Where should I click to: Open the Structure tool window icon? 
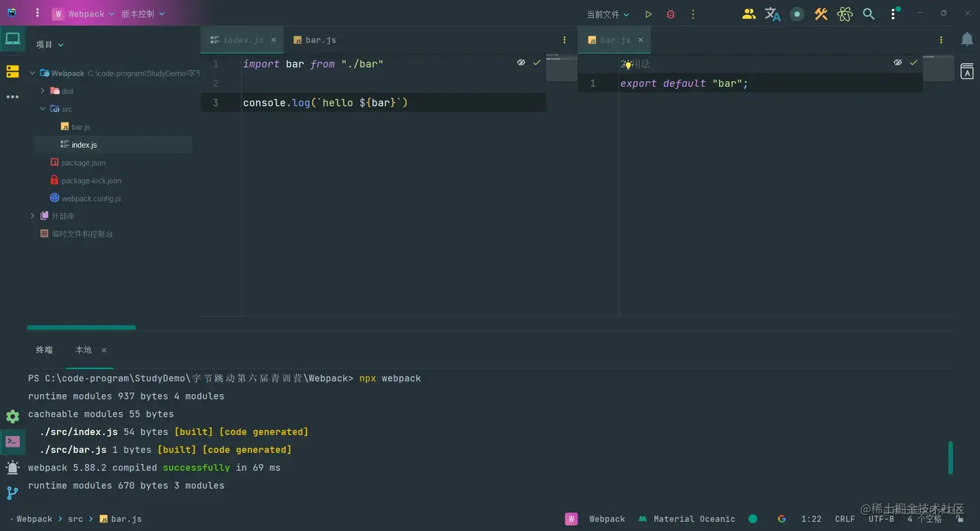click(x=12, y=71)
